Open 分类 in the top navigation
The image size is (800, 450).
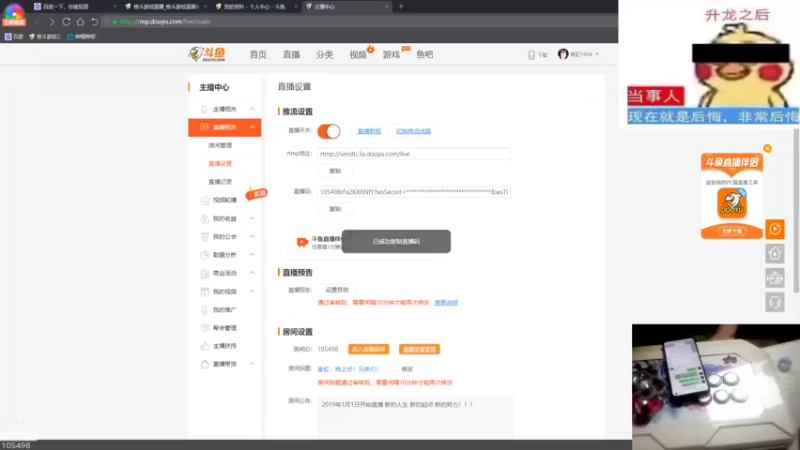pyautogui.click(x=324, y=55)
